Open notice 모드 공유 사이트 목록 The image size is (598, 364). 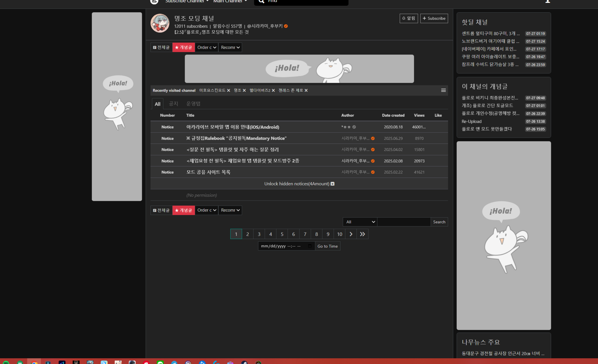[208, 172]
